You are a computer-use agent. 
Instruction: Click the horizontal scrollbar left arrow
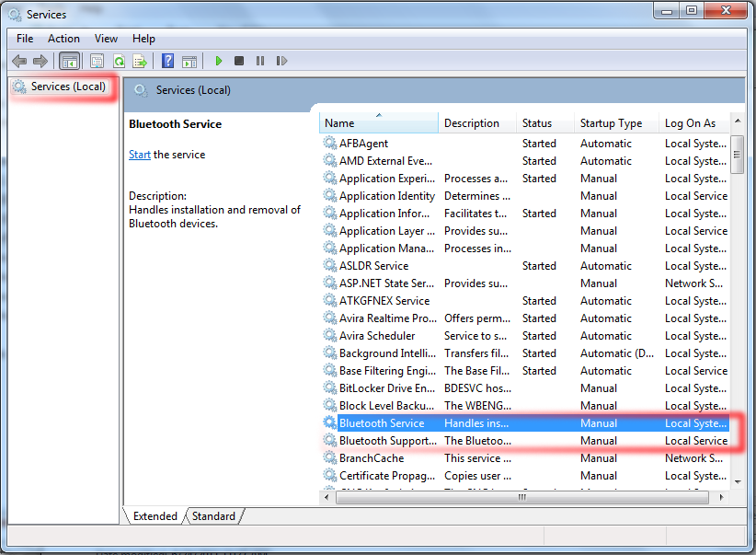326,497
